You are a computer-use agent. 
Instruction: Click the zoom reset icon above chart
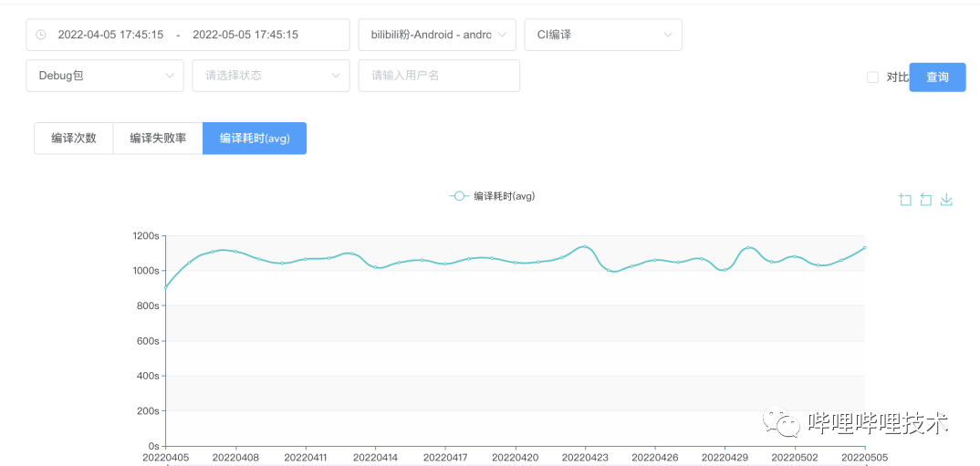(925, 200)
